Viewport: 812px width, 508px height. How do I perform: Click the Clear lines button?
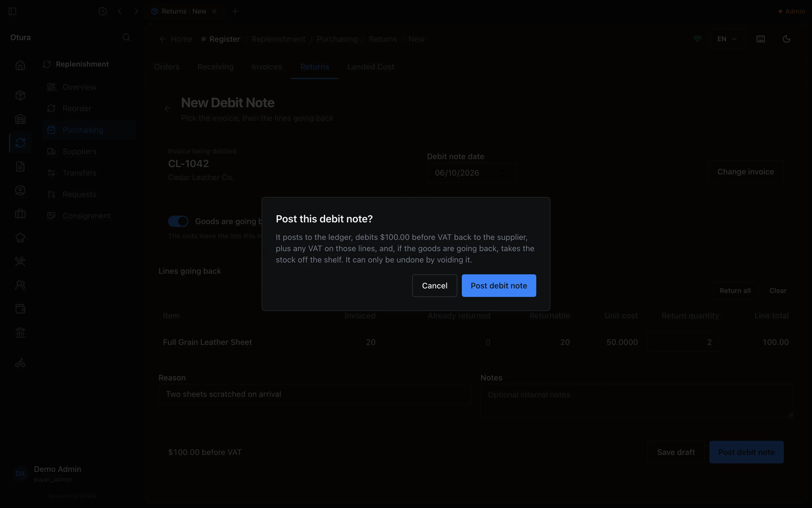click(778, 291)
